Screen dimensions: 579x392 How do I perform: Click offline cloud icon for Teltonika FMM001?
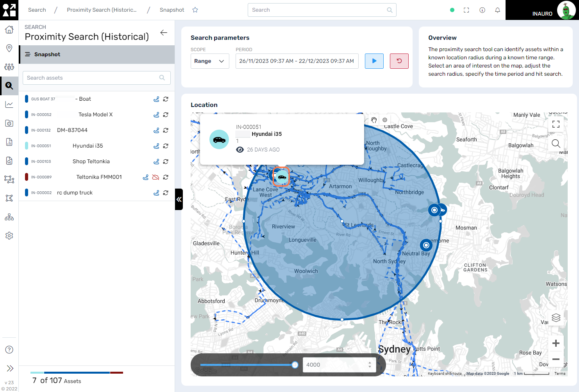[155, 177]
